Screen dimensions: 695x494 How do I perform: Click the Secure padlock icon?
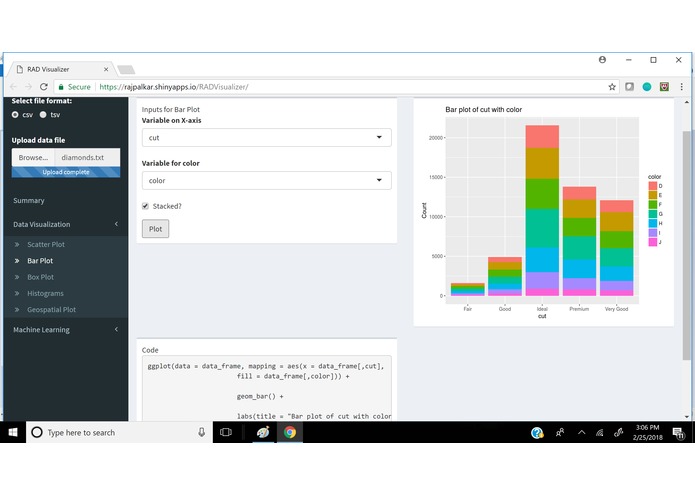(x=61, y=87)
